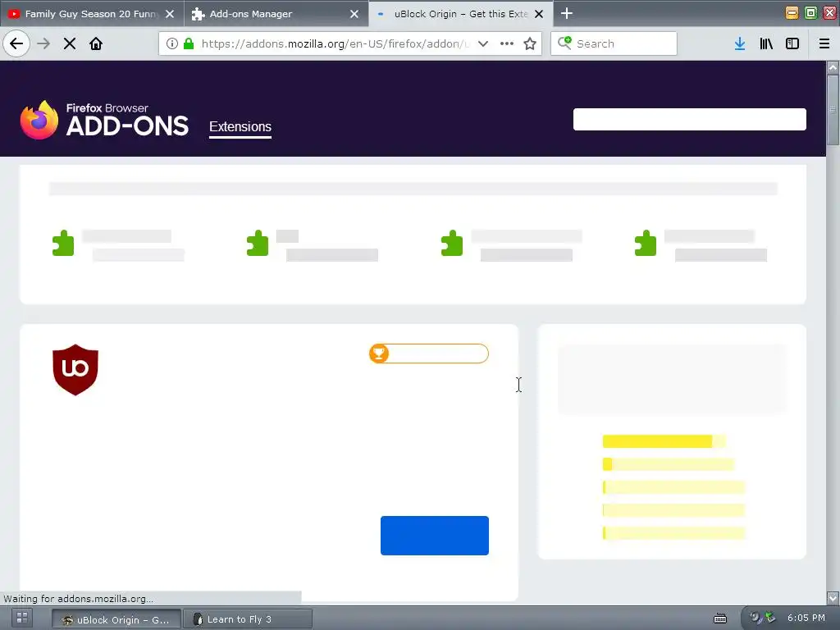Expand the URL bar history dropdown
Viewport: 840px width, 630px height.
(x=483, y=43)
